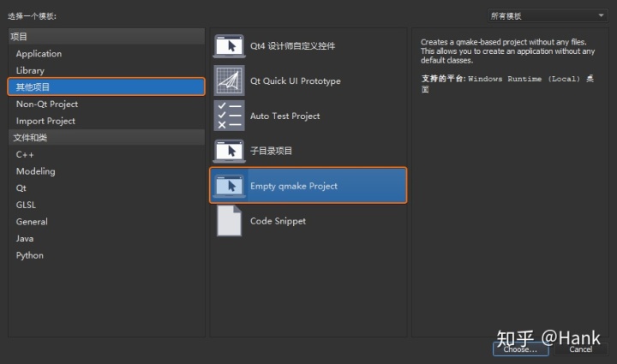Select the 其他项目 category

106,87
